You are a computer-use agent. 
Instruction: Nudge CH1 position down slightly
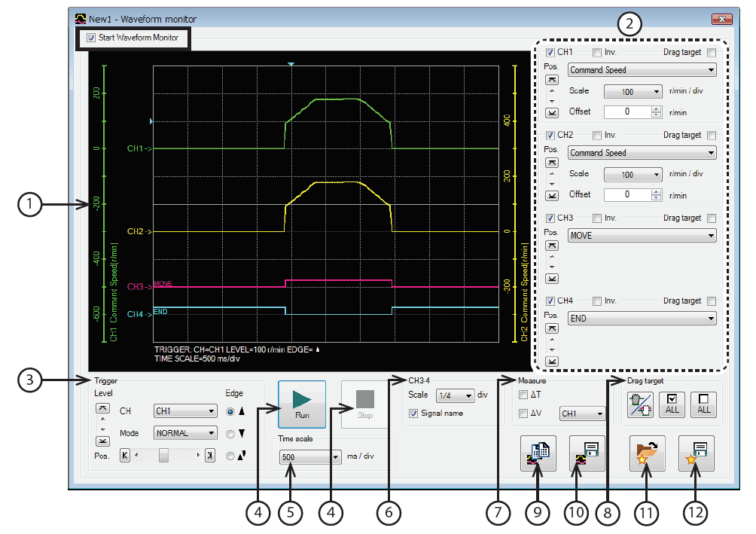coord(552,101)
